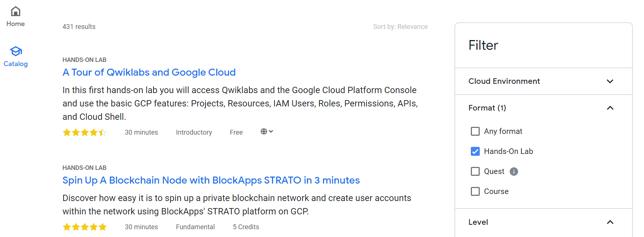Click the five-star rating of Blockchain lab
This screenshot has width=644, height=237.
tap(85, 227)
